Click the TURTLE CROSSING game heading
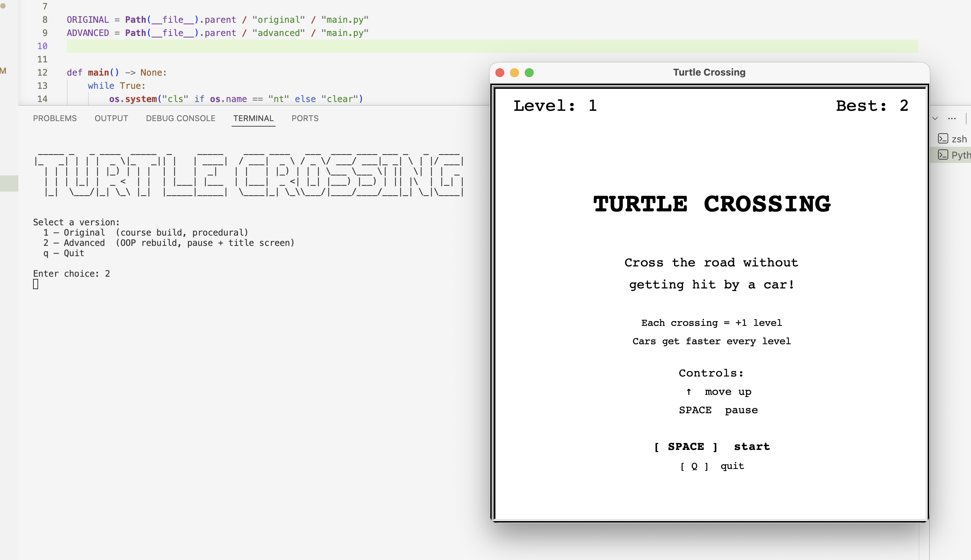The height and width of the screenshot is (560, 971). [x=712, y=204]
